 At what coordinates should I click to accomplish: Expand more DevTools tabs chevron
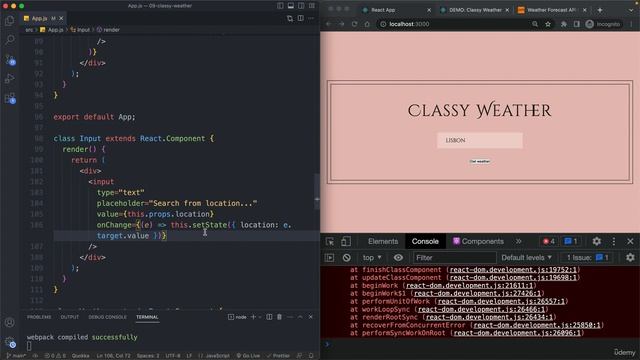coord(518,242)
